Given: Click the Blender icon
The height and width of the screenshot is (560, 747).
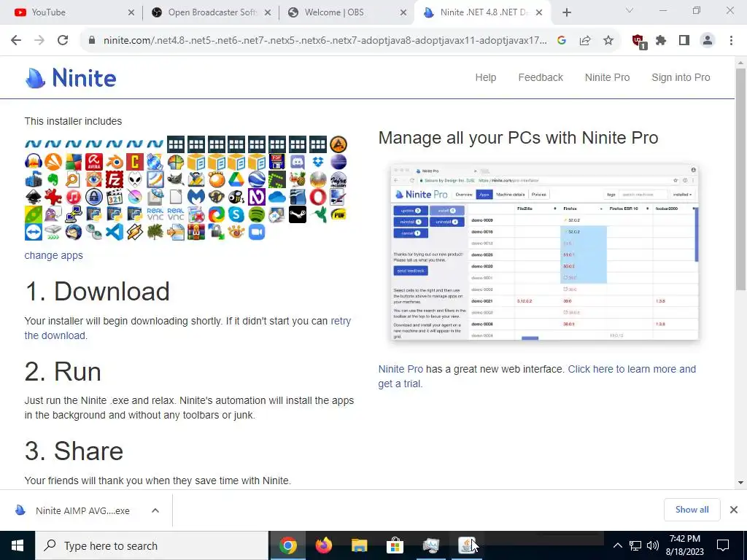Looking at the screenshot, I should coord(115,162).
